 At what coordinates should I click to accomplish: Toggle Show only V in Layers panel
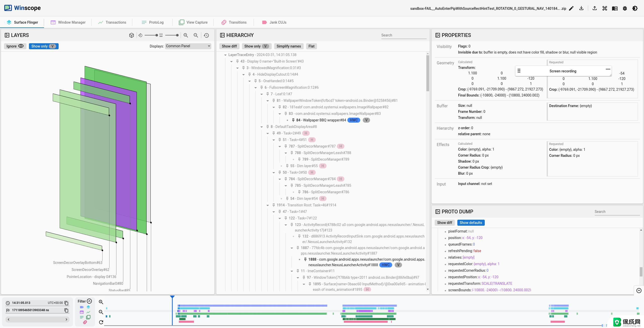pos(44,46)
